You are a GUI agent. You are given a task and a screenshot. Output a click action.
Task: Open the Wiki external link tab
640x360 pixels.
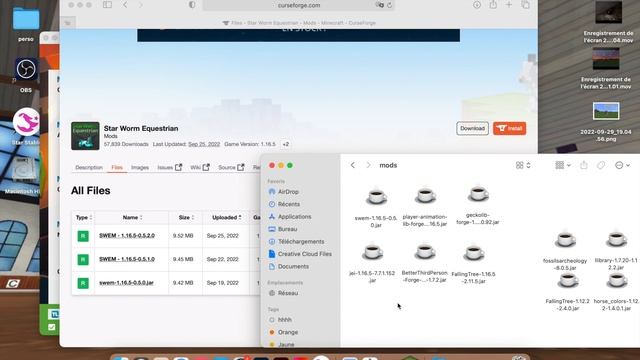(x=200, y=167)
